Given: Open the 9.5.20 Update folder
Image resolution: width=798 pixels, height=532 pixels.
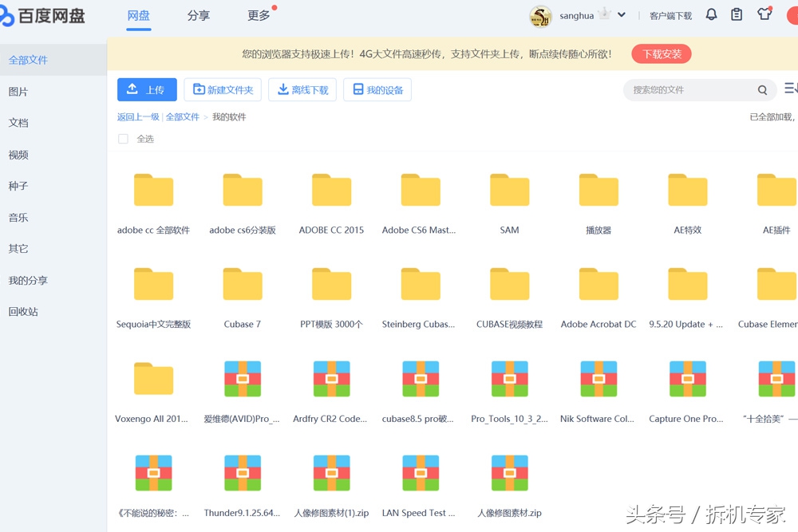Looking at the screenshot, I should 688,284.
